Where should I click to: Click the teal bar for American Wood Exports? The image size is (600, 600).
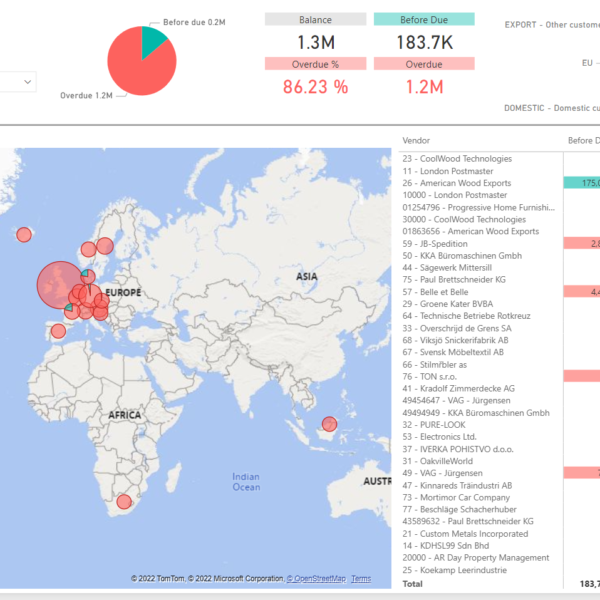582,183
